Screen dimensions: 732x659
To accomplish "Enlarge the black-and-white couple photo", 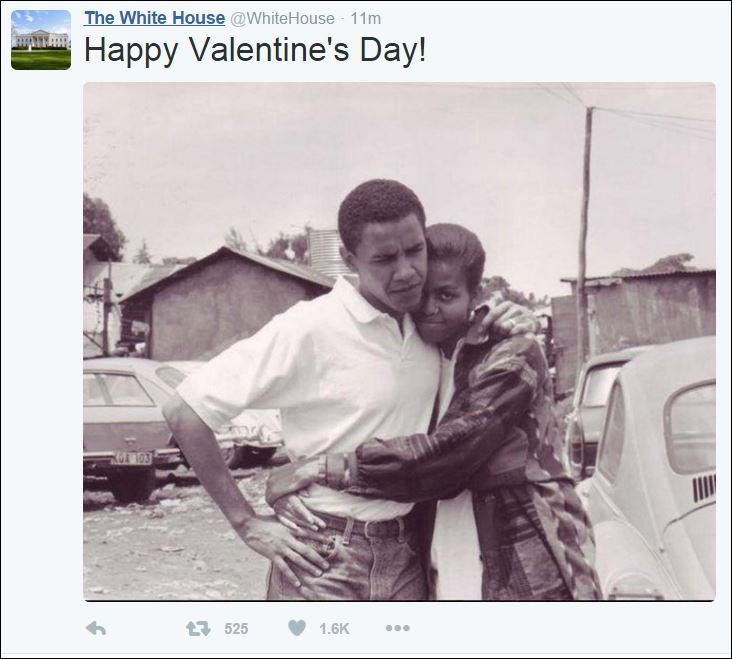I will [x=399, y=341].
